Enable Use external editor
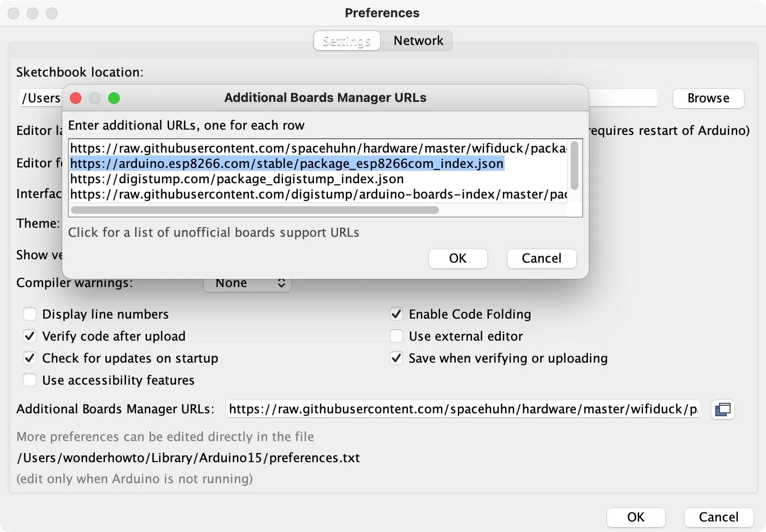The image size is (766, 532). (x=396, y=336)
